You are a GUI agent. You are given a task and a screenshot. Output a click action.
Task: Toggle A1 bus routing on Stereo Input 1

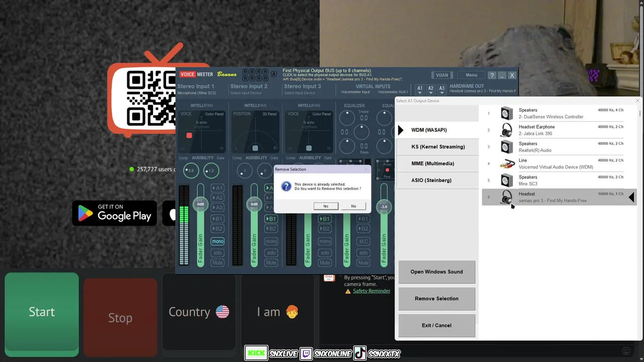[217, 188]
